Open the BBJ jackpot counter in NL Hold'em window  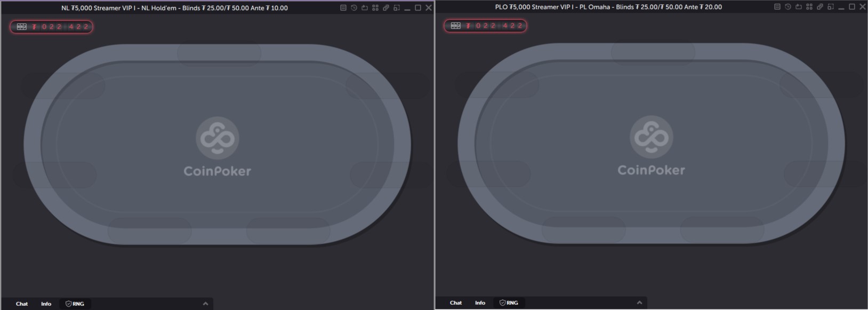(51, 27)
